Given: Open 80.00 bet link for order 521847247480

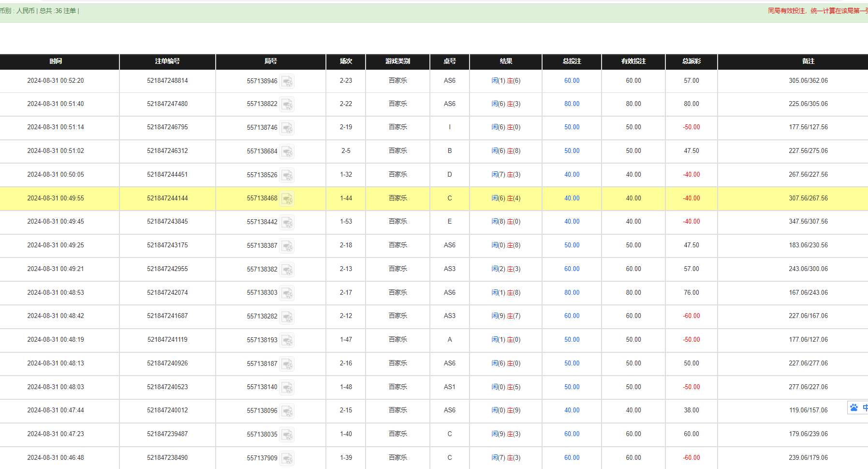Looking at the screenshot, I should pos(572,104).
